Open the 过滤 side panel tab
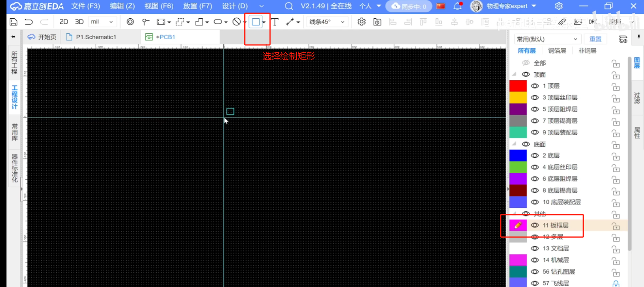Screen dimensions: 644x287 637,98
